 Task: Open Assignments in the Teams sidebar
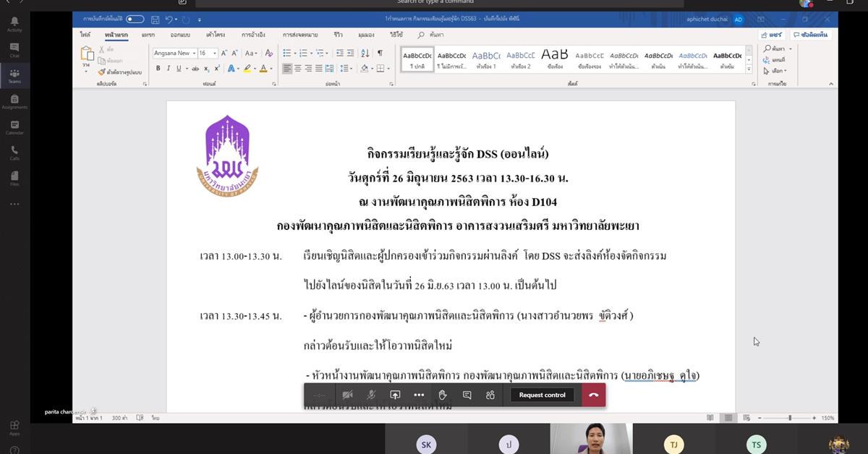(x=14, y=101)
